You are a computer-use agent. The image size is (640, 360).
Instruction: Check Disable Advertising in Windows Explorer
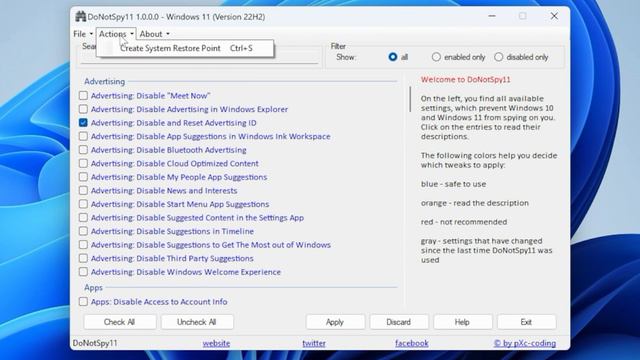[83, 109]
